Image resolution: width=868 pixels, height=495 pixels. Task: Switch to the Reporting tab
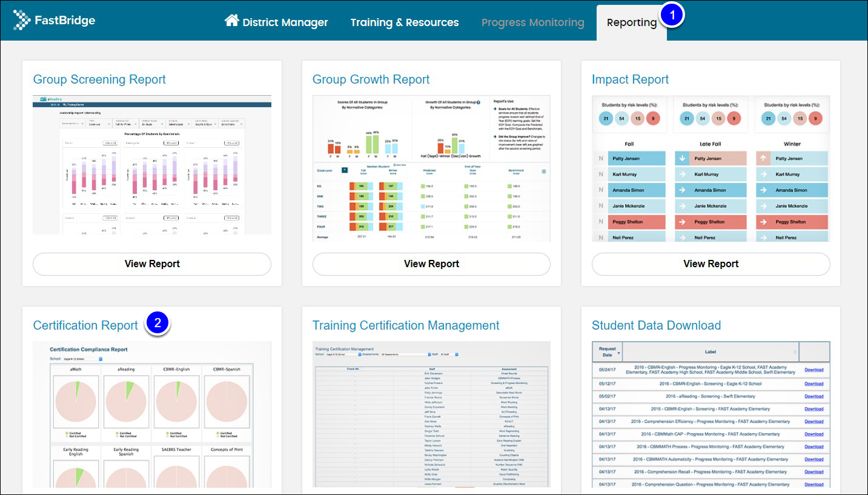click(x=632, y=22)
